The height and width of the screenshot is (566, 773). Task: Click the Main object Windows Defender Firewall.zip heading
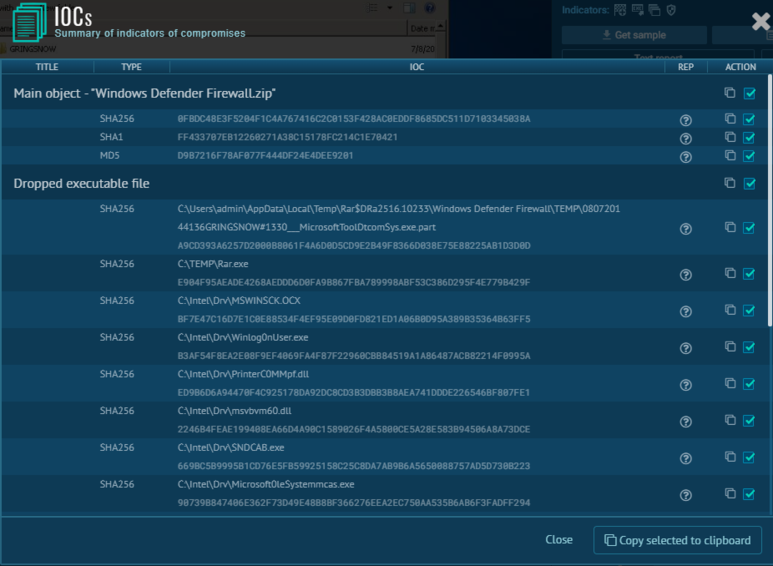pyautogui.click(x=144, y=93)
